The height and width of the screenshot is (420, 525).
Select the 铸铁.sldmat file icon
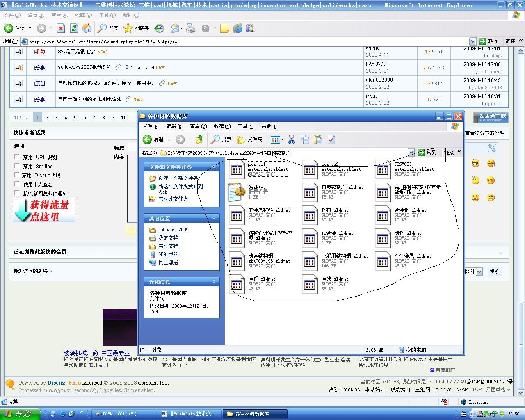click(310, 284)
